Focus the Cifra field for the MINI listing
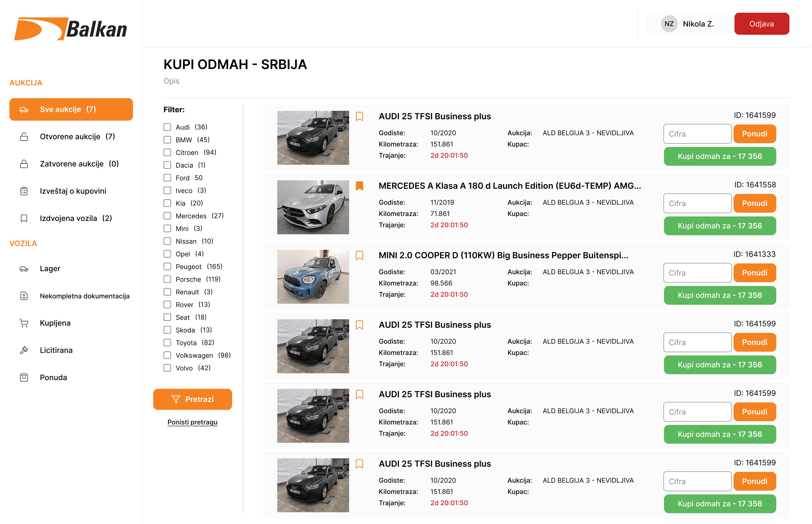Image resolution: width=812 pixels, height=524 pixels. pos(697,273)
